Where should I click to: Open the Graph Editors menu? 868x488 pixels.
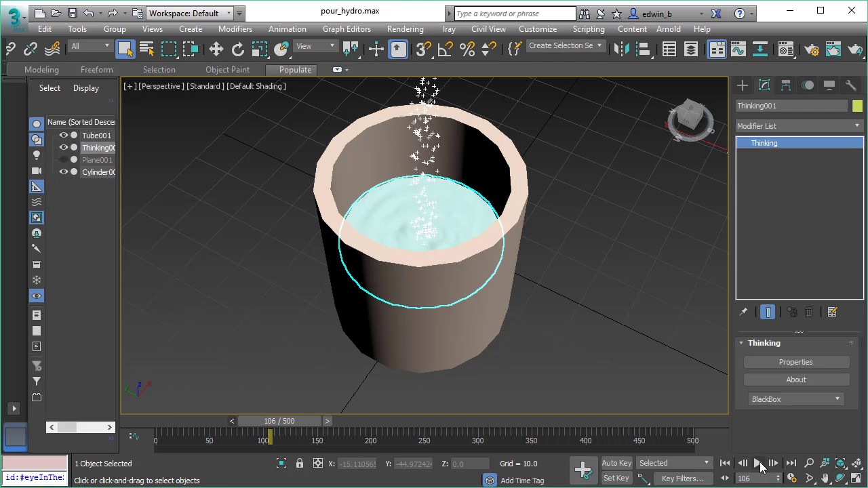coord(347,29)
